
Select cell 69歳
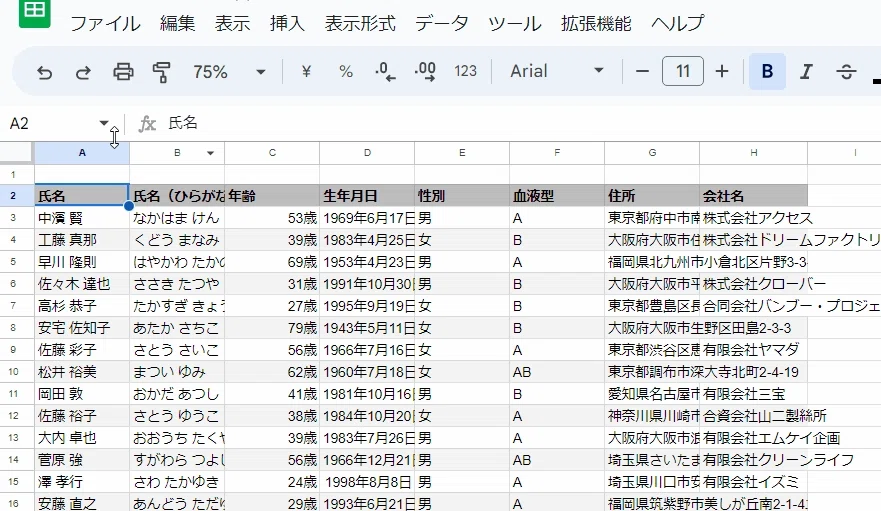click(272, 262)
